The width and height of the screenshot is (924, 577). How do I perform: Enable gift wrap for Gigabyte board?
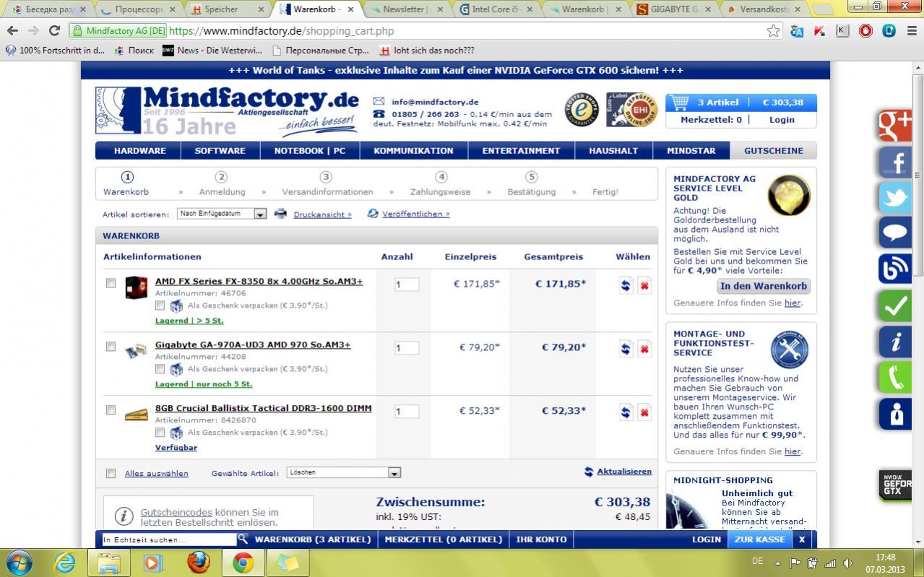160,369
